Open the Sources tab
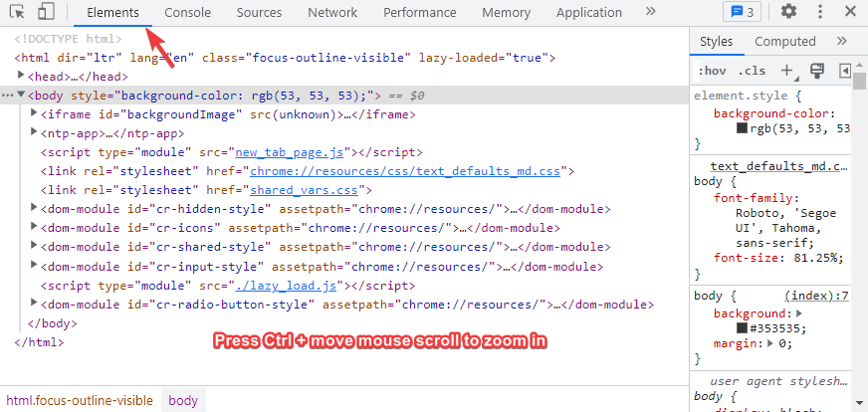Image resolution: width=868 pixels, height=412 pixels. (259, 13)
